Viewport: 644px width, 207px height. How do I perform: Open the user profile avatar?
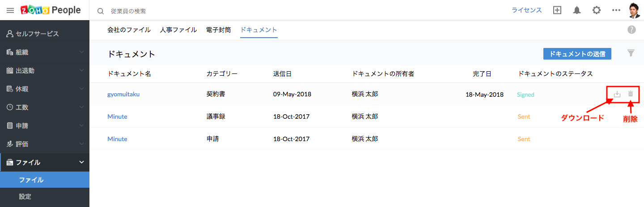coord(634,10)
